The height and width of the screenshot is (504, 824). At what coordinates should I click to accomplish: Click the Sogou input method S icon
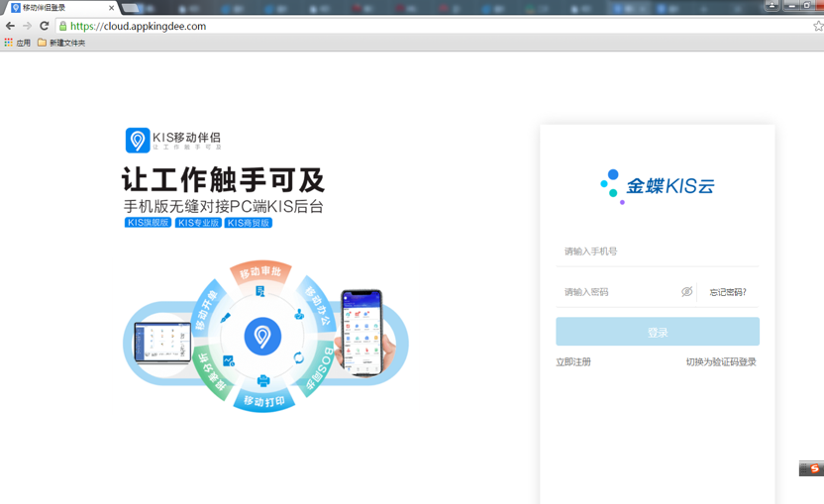(x=814, y=468)
